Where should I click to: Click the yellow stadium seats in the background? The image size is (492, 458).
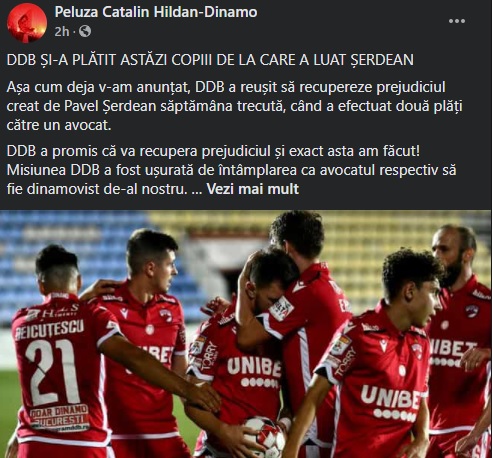(367, 240)
